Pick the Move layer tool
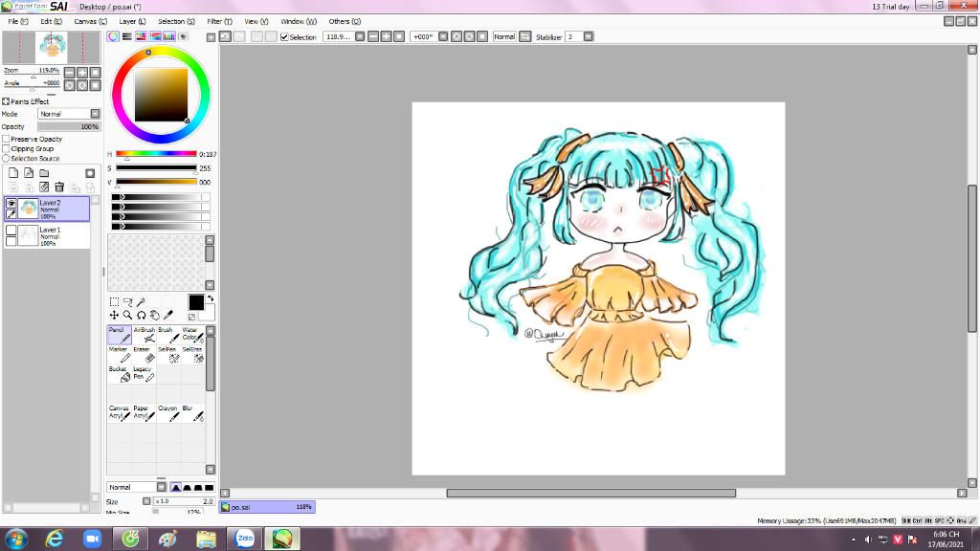The height and width of the screenshot is (551, 980). click(x=114, y=316)
